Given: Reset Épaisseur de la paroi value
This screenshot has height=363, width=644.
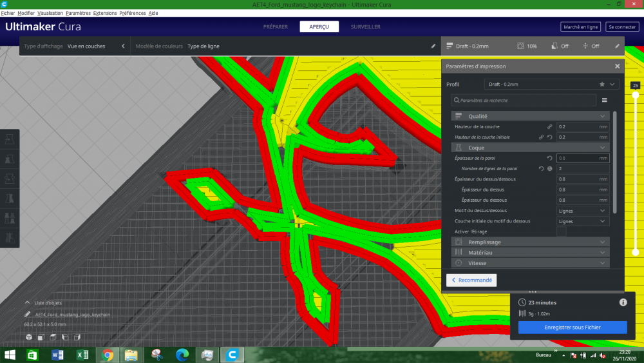Looking at the screenshot, I should pyautogui.click(x=549, y=158).
